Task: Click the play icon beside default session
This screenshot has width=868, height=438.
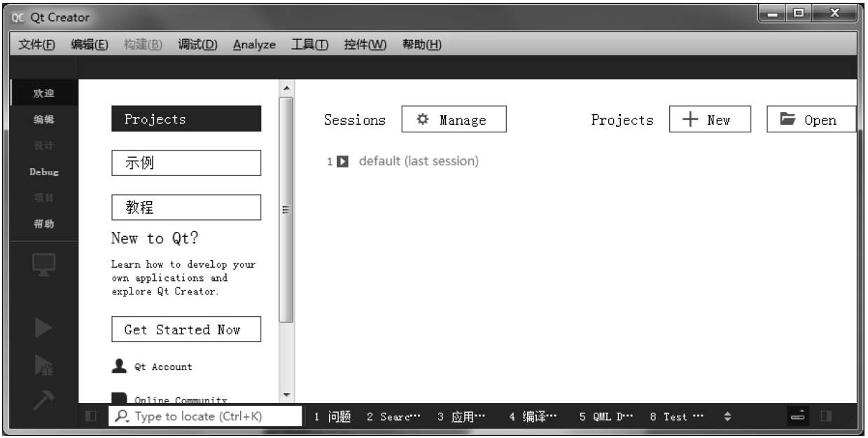Action: [x=343, y=162]
